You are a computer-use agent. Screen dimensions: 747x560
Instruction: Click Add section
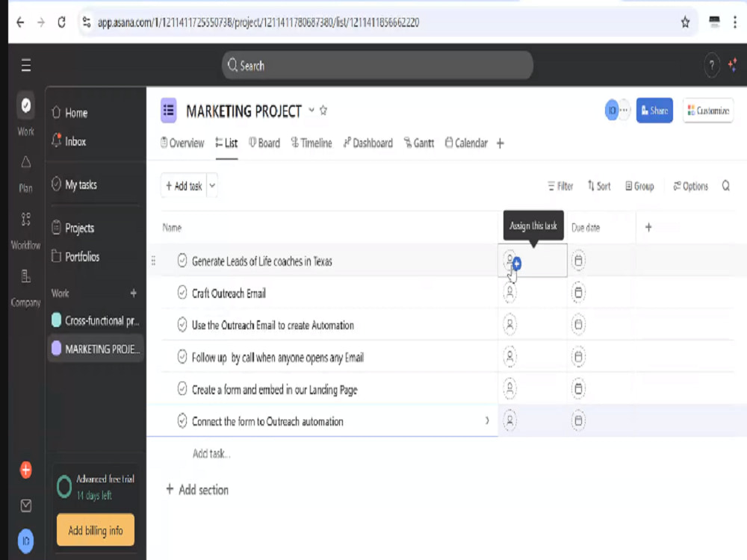196,490
